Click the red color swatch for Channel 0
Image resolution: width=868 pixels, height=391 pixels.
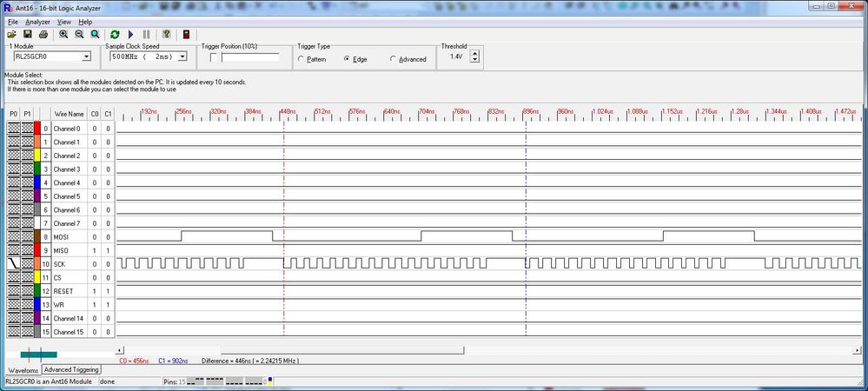pyautogui.click(x=37, y=129)
